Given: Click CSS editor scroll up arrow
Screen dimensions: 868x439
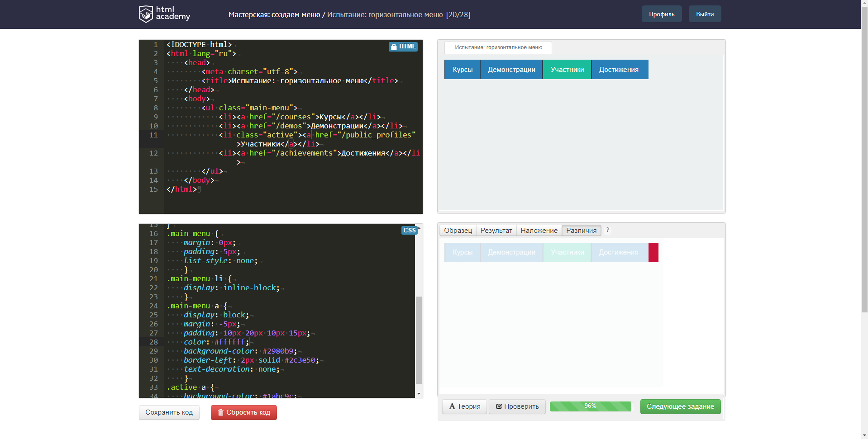Looking at the screenshot, I should point(419,228).
